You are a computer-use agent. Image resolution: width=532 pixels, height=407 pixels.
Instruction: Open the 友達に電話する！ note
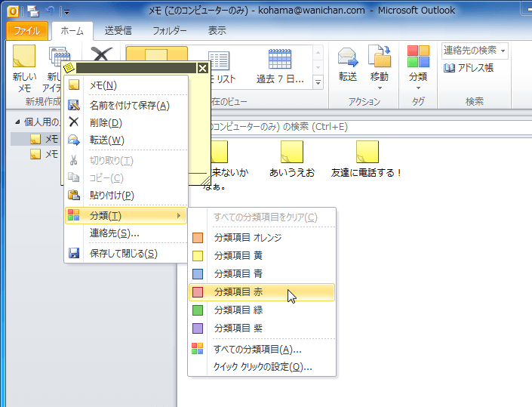(367, 159)
